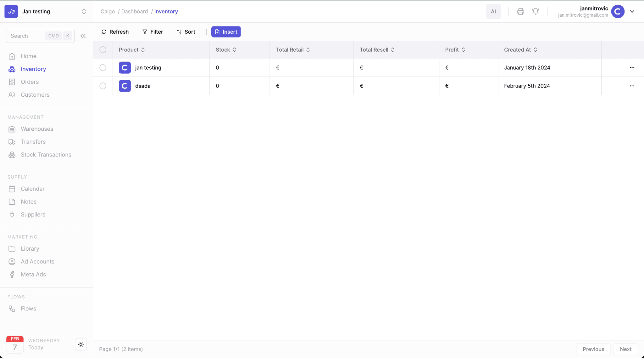Click the sidebar Search field
This screenshot has width=644, height=358.
[27, 36]
